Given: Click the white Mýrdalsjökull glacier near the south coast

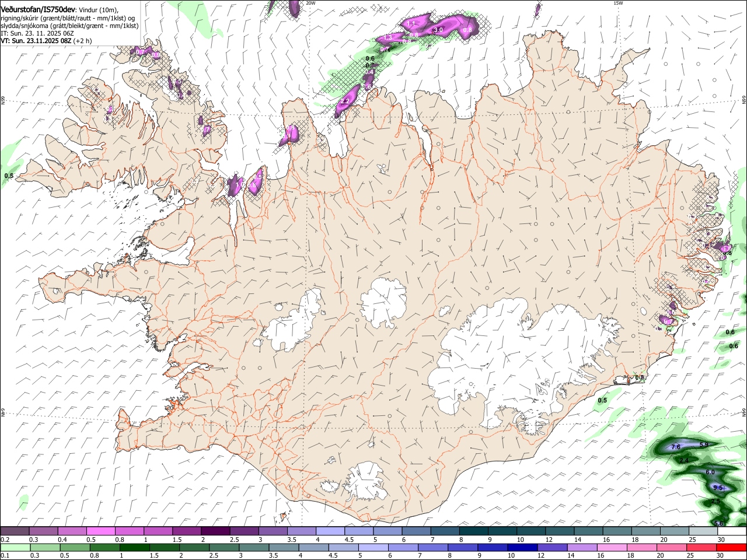Looking at the screenshot, I should (365, 481).
